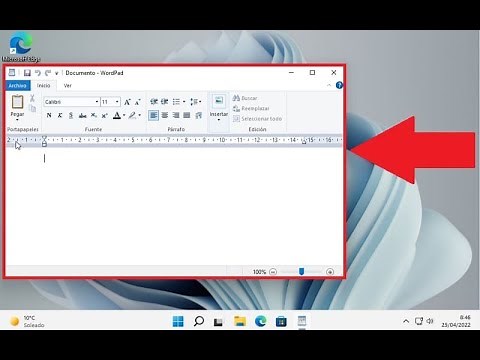The height and width of the screenshot is (360, 480).
Task: Click the Save icon in WordPad title bar
Action: point(27,73)
